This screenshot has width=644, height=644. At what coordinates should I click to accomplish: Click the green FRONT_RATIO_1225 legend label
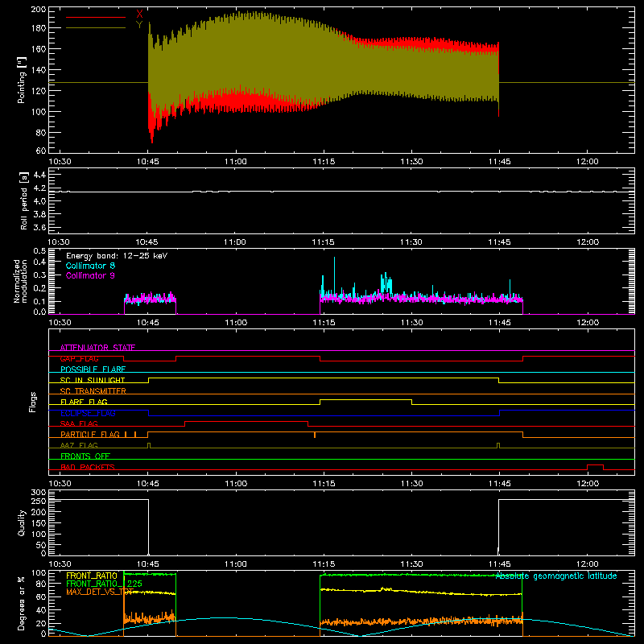click(x=105, y=584)
